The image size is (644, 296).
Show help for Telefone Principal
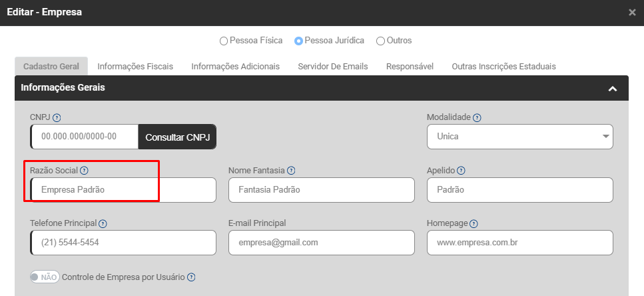(x=103, y=224)
